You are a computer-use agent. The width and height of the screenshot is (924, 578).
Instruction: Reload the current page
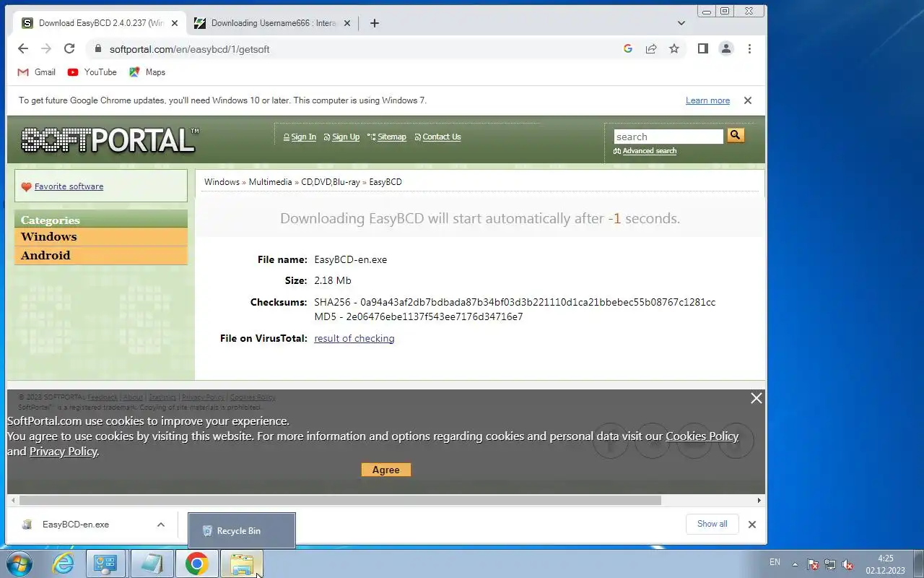coord(69,48)
